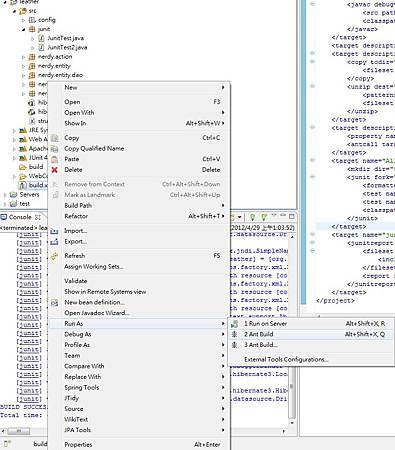Click the config package icon
Screen dimensions: 395x450
[32, 20]
